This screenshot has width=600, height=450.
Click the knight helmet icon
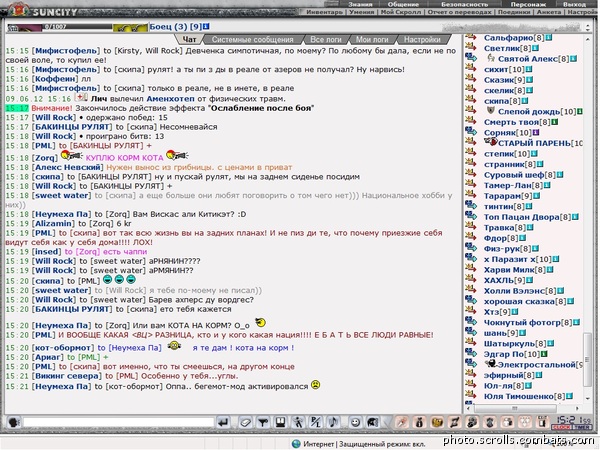point(373,422)
